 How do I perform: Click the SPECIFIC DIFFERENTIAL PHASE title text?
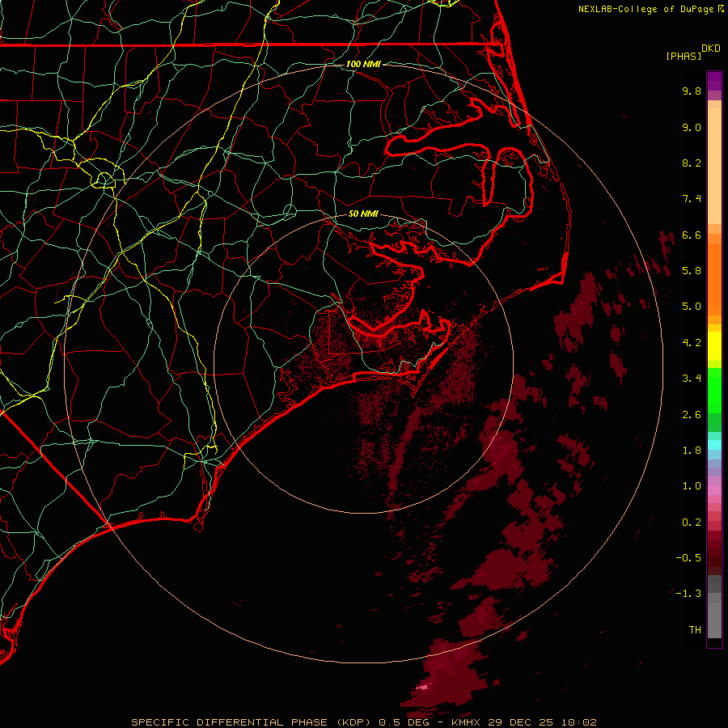[x=230, y=722]
